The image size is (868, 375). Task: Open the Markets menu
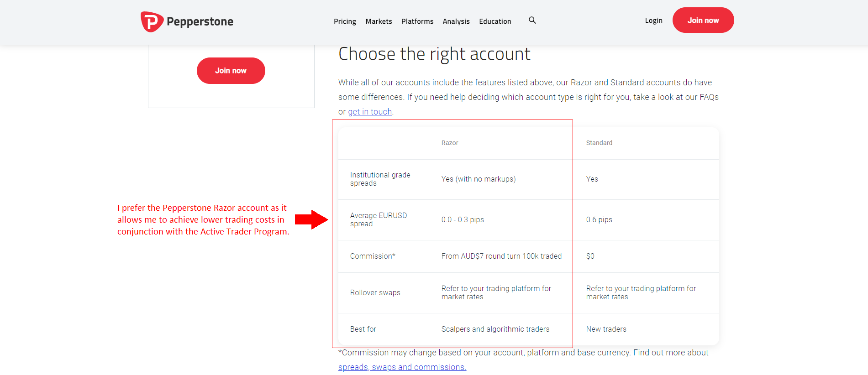(x=379, y=21)
